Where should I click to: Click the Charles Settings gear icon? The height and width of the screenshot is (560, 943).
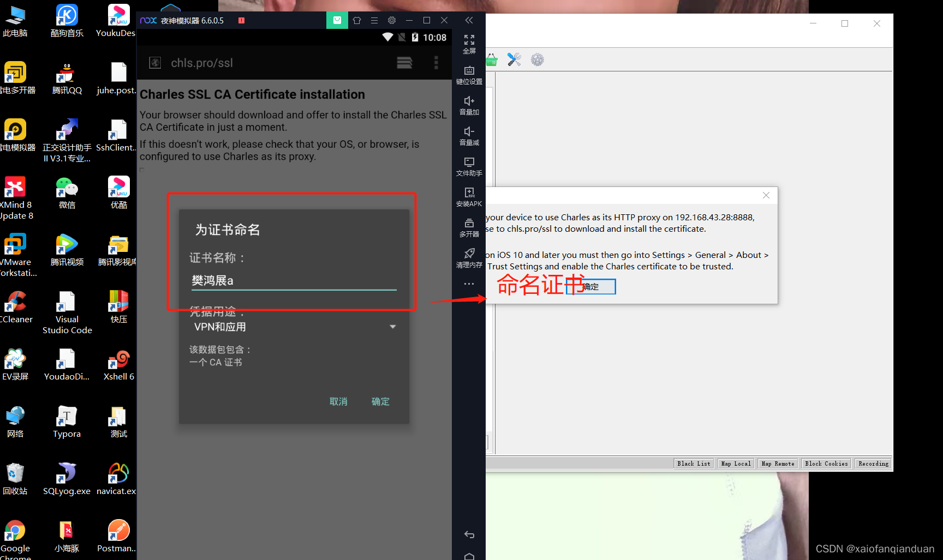click(x=538, y=59)
